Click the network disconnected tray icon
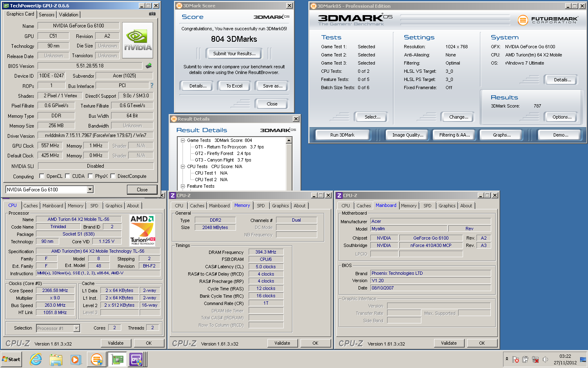This screenshot has height=368, width=588. (535, 360)
